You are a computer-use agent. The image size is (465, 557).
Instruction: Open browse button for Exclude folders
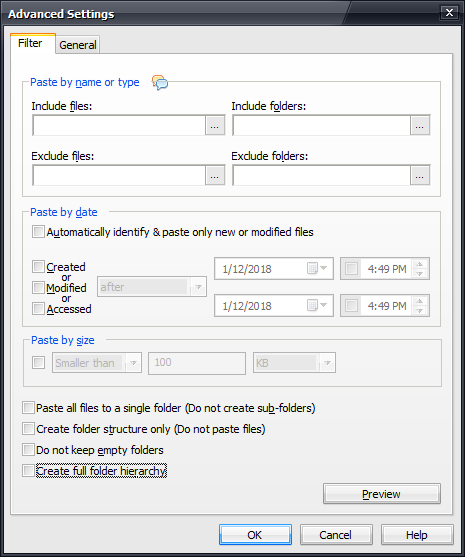click(x=420, y=175)
